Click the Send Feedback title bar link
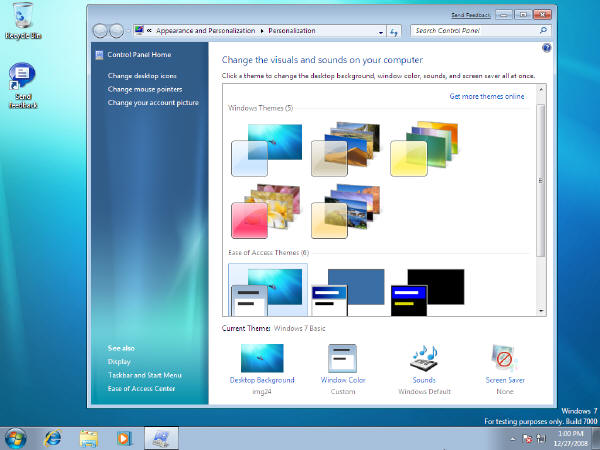 (x=471, y=15)
